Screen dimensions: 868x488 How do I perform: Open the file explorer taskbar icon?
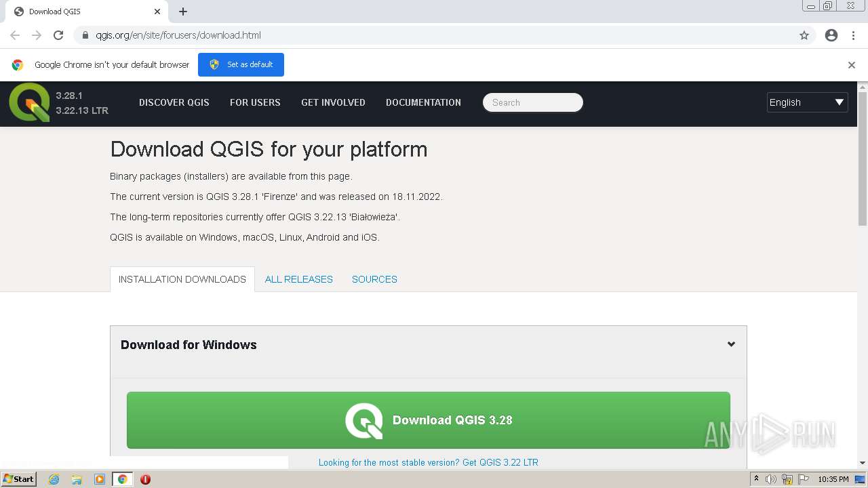(77, 479)
